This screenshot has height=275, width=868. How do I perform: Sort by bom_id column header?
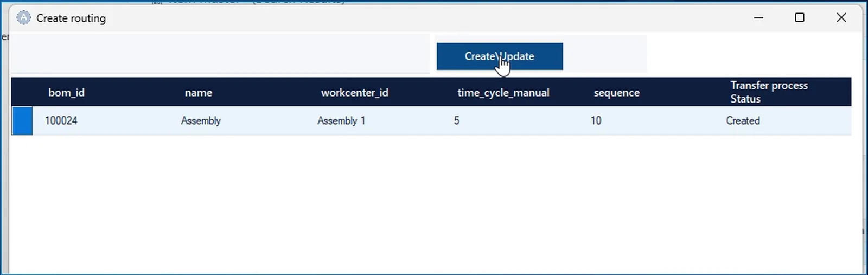(66, 92)
